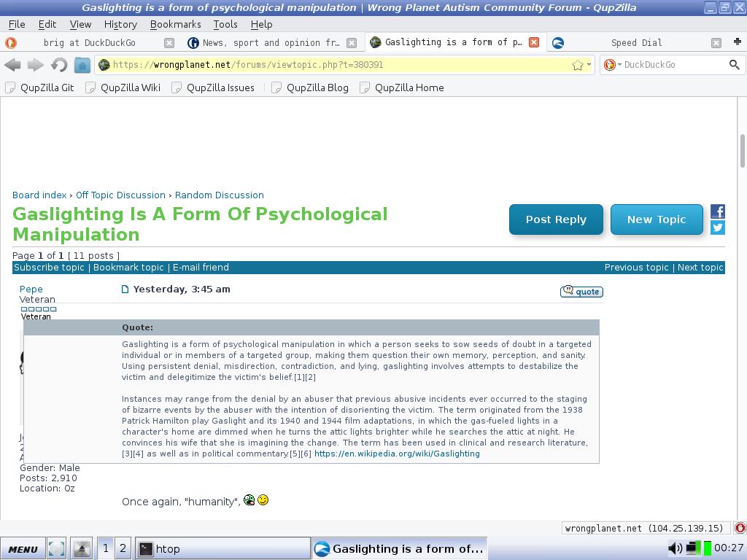
Task: Close the News, sport and opinion tab
Action: [x=352, y=43]
